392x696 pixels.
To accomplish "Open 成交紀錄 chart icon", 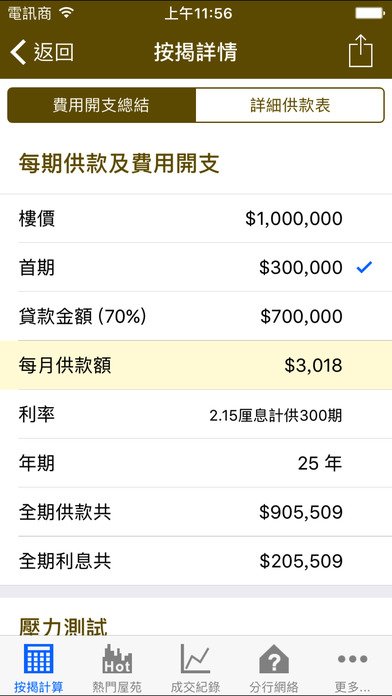I will tap(195, 659).
